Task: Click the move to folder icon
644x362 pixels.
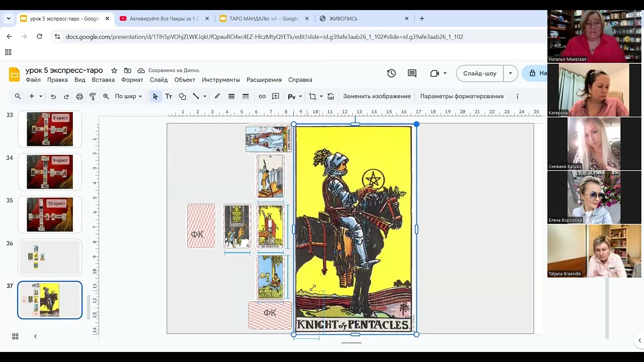Action: [128, 70]
